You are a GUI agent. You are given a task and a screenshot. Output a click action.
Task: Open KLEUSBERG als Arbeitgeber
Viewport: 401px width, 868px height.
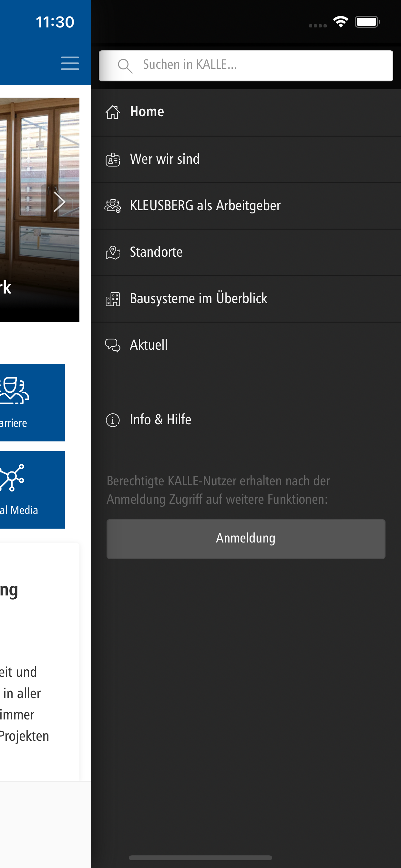[246, 206]
